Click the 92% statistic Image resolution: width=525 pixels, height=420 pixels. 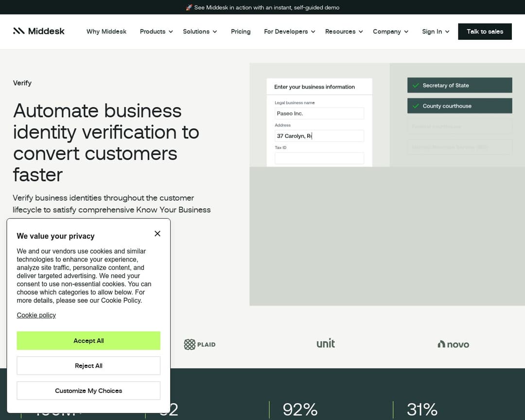coord(300,410)
